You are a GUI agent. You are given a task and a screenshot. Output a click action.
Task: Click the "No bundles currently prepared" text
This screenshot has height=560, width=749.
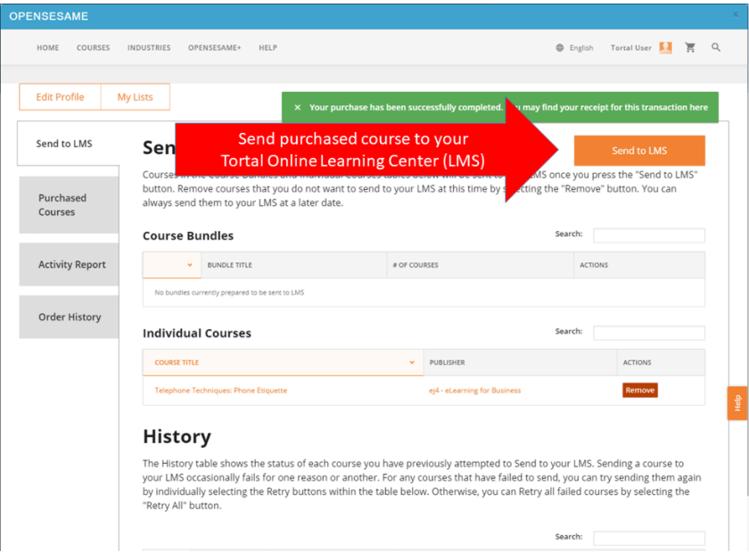[x=229, y=292]
